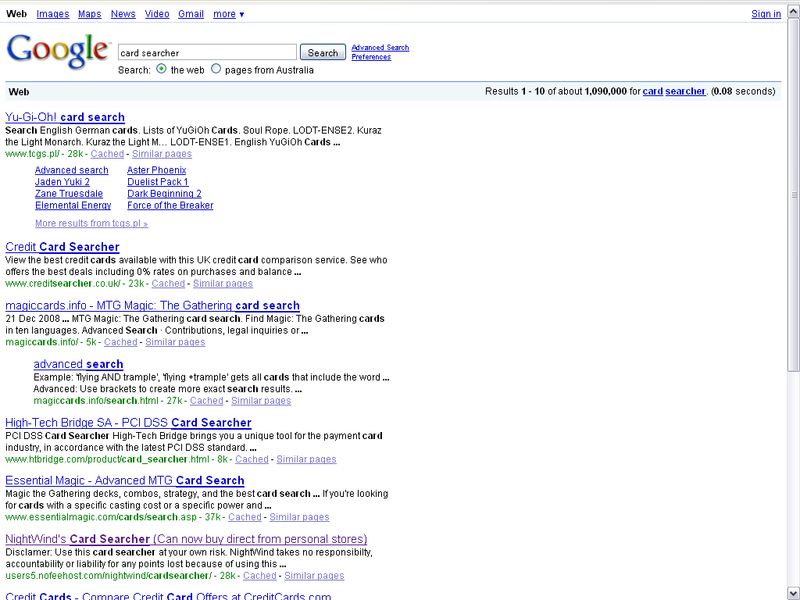
Task: View Cached copy of www.htbridge.com result
Action: 252,459
